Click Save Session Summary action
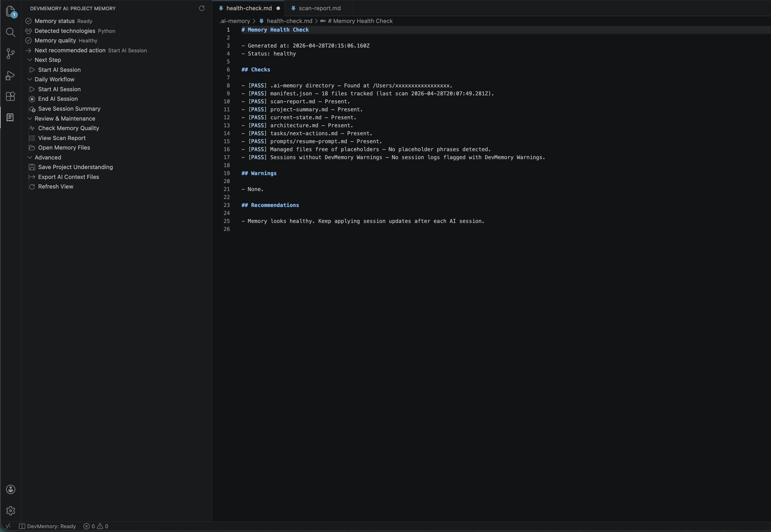Viewport: 771px width, 532px height. [69, 108]
